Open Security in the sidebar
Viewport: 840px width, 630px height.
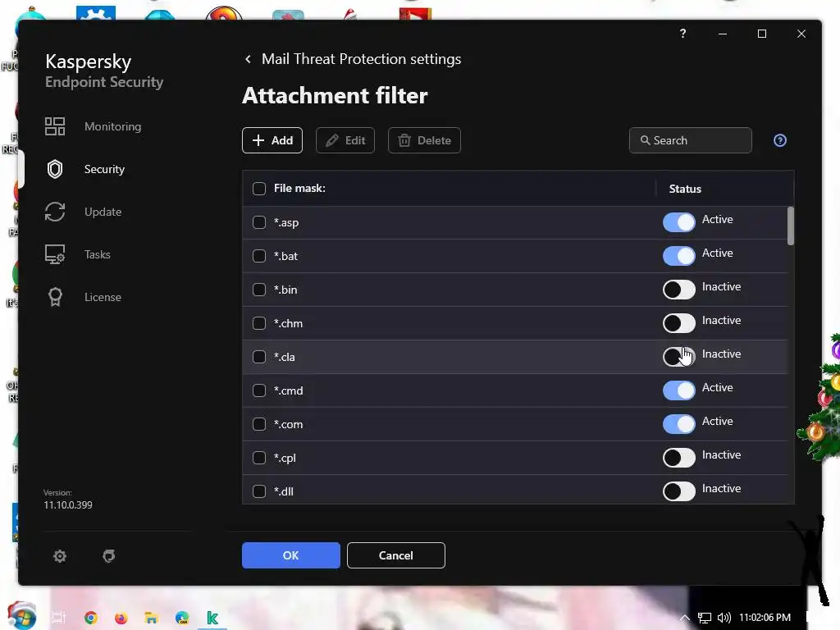coord(104,169)
